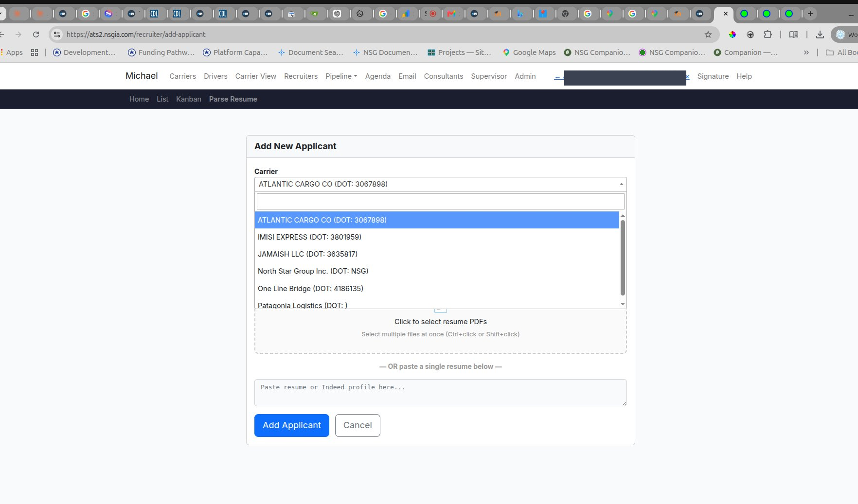Open the Supervisor page
This screenshot has height=504, width=858.
pos(489,76)
